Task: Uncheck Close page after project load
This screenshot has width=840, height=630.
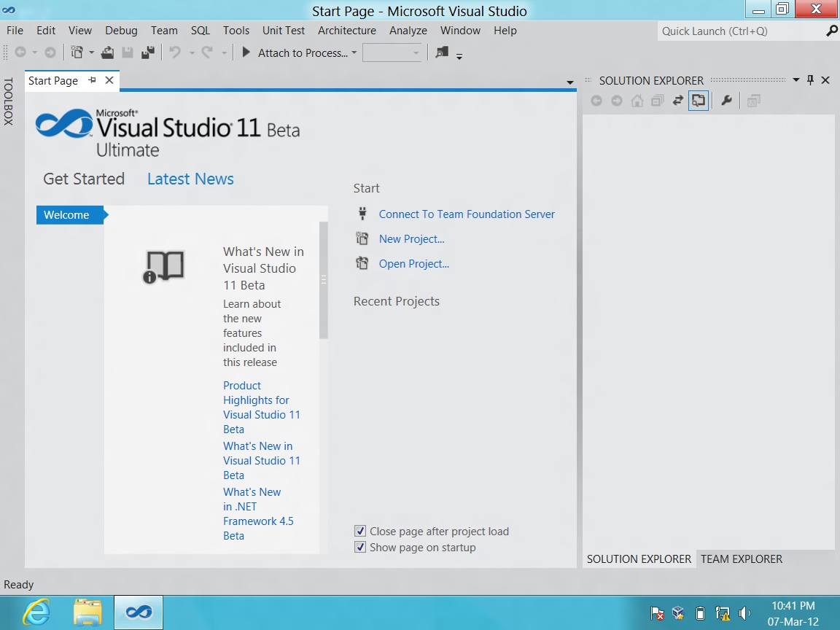Action: 360,531
